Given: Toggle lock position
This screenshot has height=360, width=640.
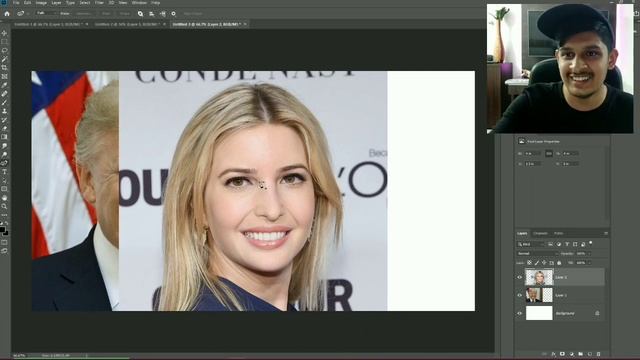Looking at the screenshot, I should point(544,263).
